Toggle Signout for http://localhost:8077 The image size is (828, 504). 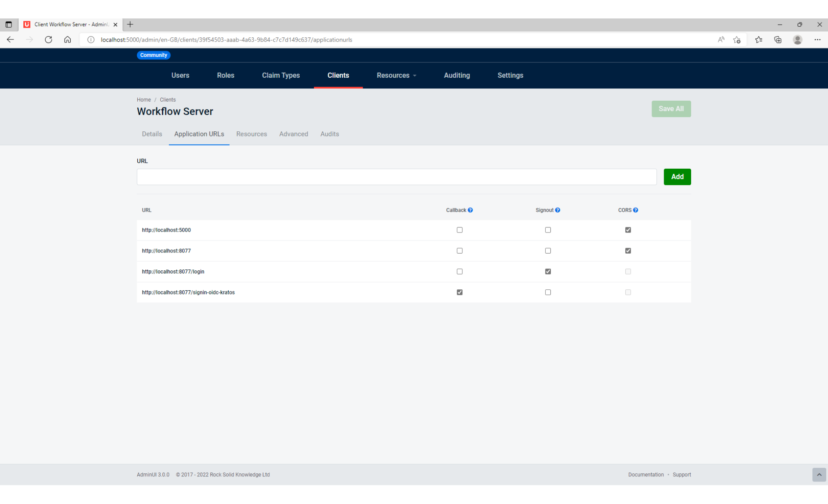pyautogui.click(x=548, y=251)
